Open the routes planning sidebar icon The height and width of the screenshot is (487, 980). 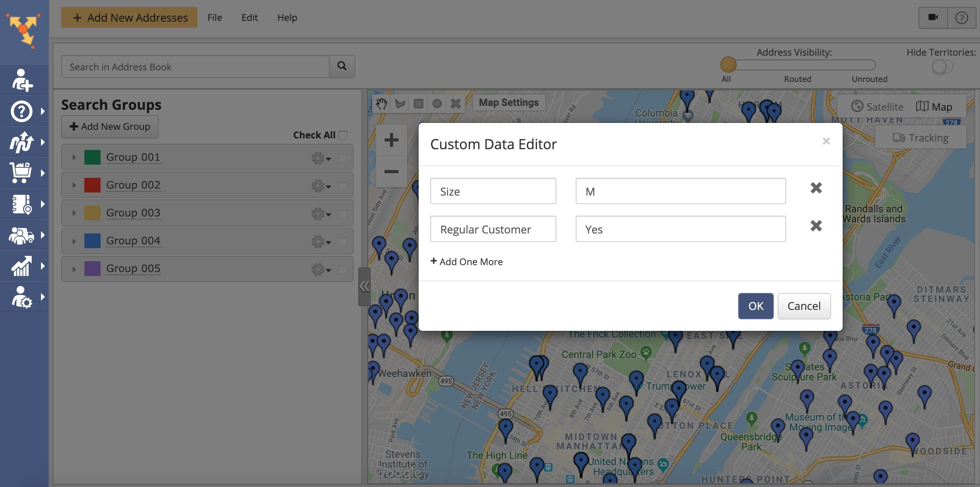tap(21, 142)
